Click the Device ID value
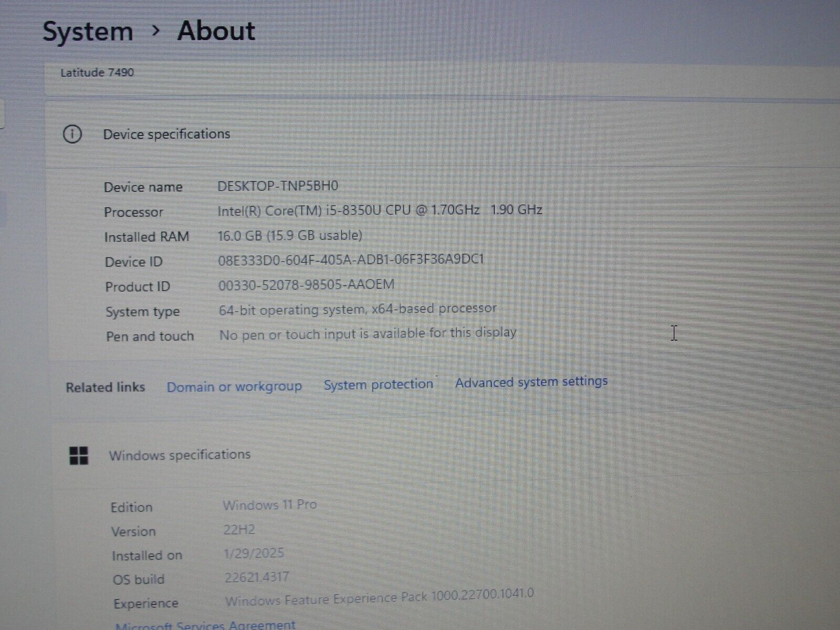 click(x=350, y=260)
